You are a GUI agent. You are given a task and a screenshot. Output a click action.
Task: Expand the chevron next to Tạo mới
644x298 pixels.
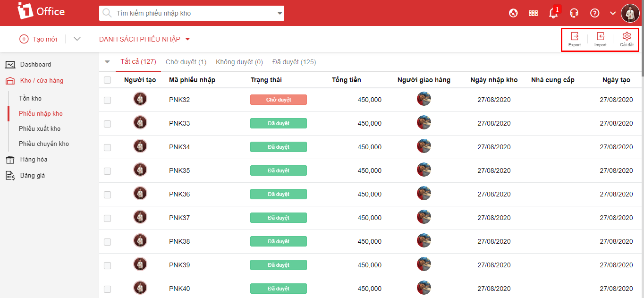(77, 39)
